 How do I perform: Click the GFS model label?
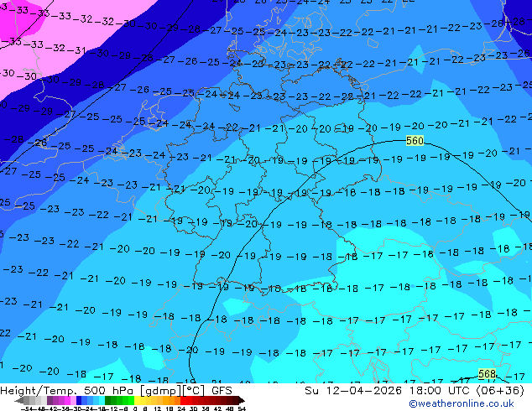222,391
